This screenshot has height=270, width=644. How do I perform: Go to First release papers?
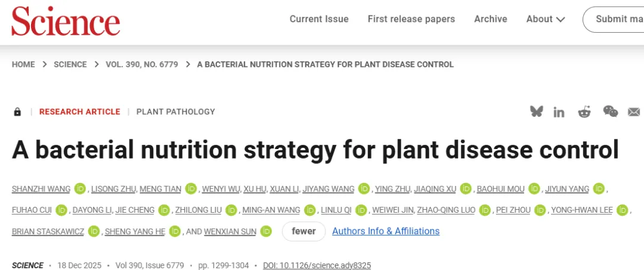tap(411, 19)
